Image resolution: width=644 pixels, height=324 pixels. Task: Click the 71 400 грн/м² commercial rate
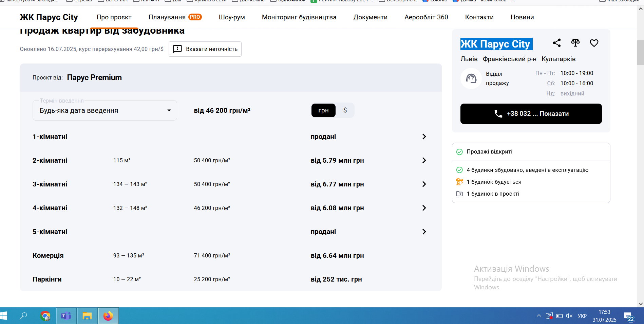coord(212,255)
